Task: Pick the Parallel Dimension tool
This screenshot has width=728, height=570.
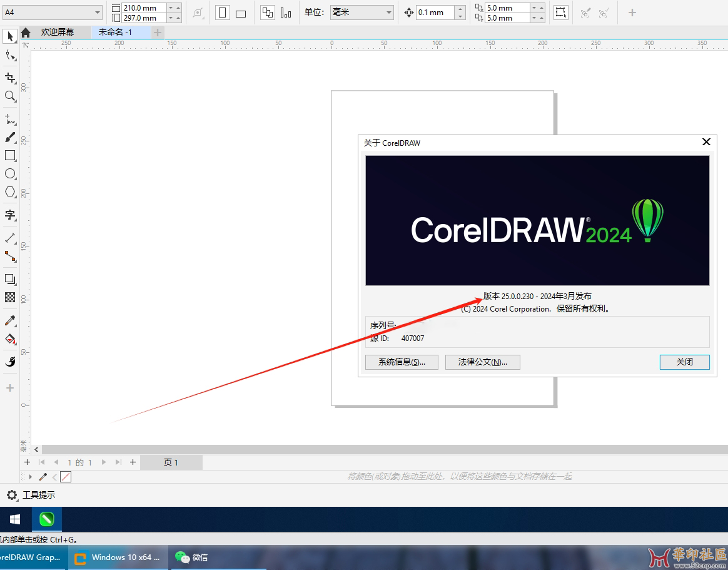Action: pos(10,238)
